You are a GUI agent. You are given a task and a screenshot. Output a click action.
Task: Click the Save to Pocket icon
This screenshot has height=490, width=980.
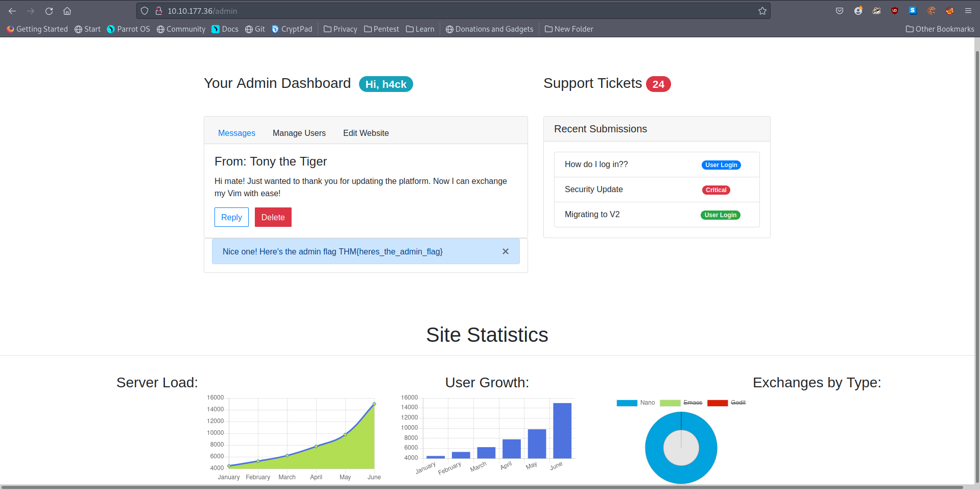coord(839,11)
